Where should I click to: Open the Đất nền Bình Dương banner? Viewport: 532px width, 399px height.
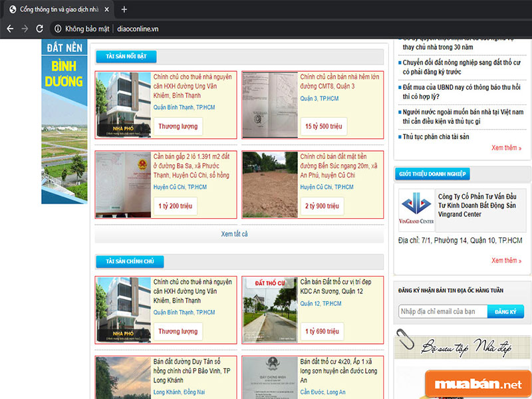(65, 122)
